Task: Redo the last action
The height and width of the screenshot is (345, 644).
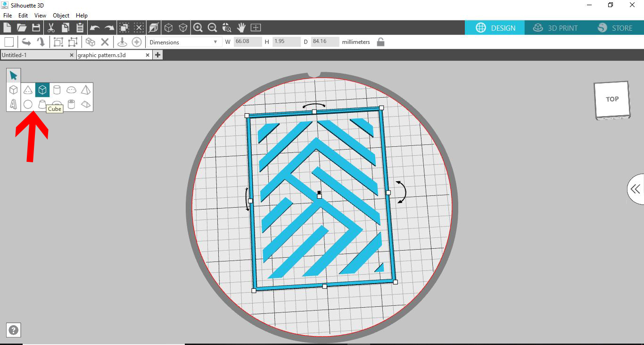Action: pyautogui.click(x=109, y=28)
